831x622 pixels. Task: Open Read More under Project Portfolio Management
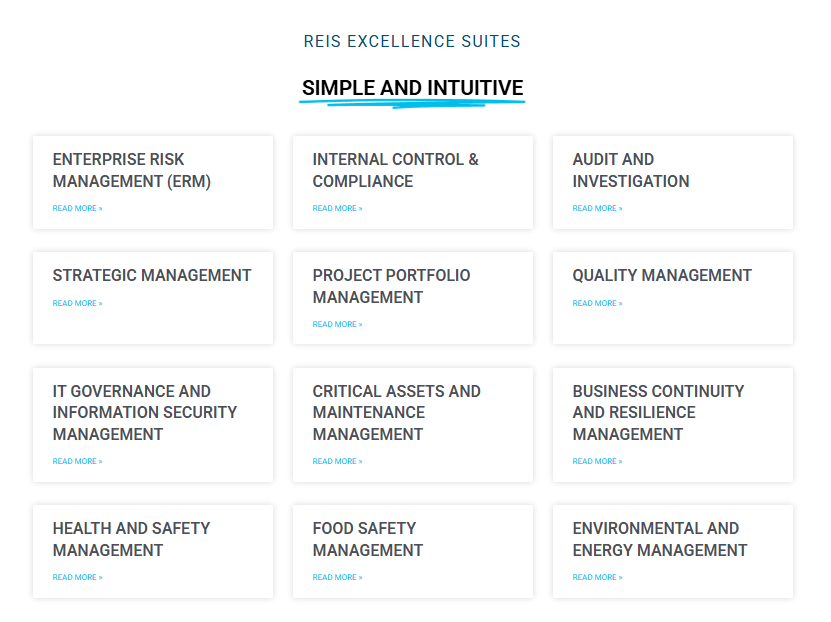click(338, 324)
